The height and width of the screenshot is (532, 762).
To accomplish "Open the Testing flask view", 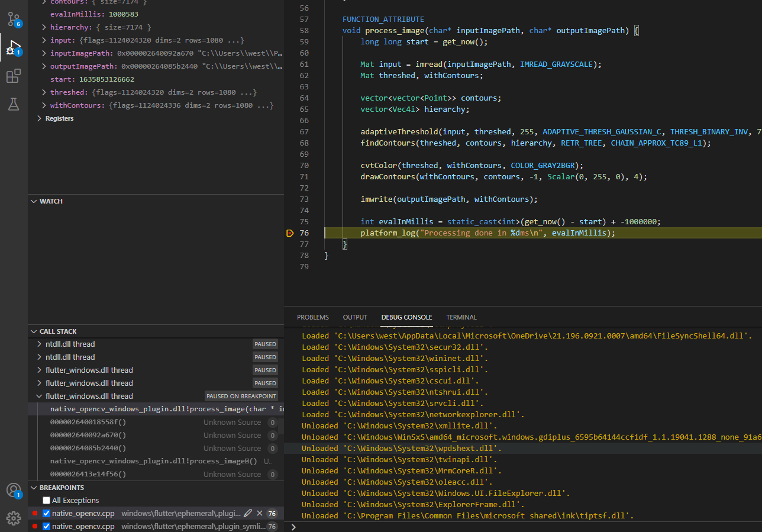I will (14, 105).
